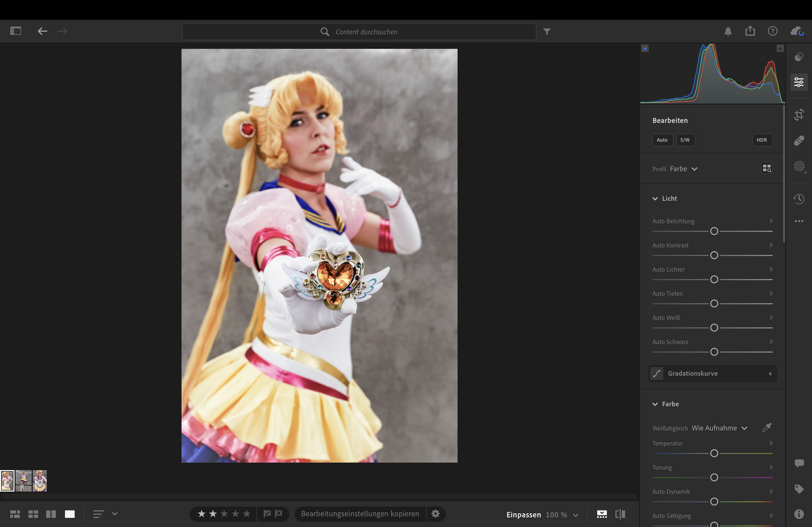This screenshot has height=527, width=812.
Task: Open the Profil Farbe dropdown
Action: [684, 169]
